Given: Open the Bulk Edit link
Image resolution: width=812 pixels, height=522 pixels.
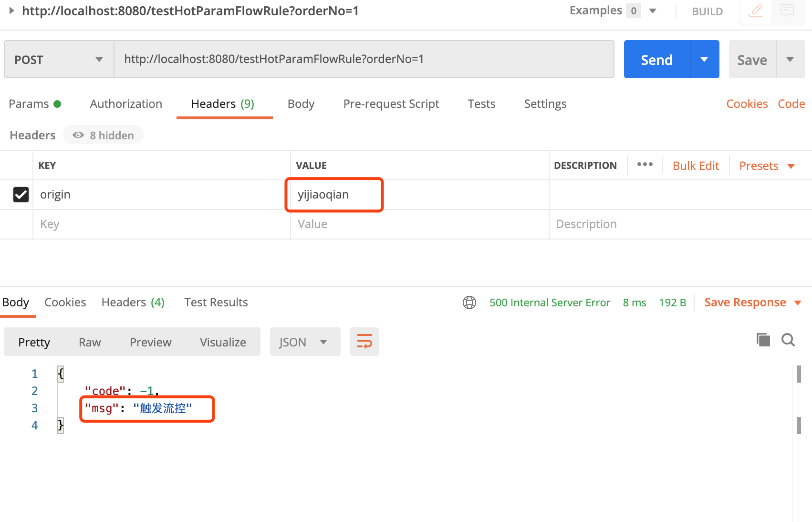Looking at the screenshot, I should tap(695, 166).
